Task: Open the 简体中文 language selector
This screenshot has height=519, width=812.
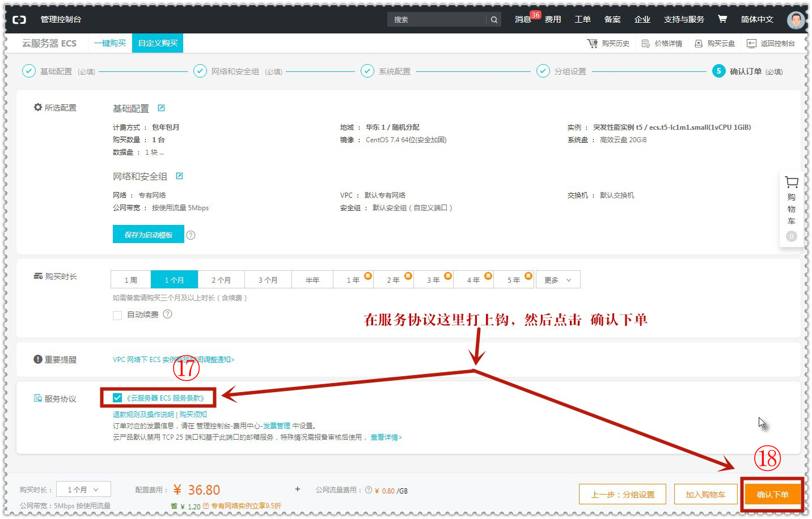Action: [757, 19]
